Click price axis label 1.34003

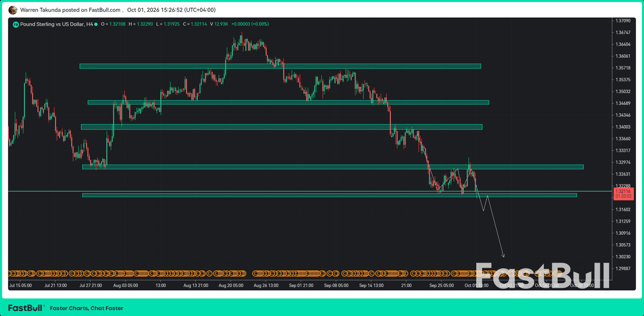tap(623, 127)
